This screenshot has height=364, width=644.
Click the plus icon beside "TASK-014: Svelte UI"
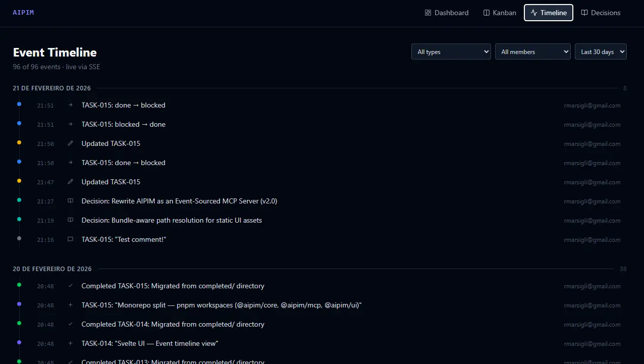point(70,343)
